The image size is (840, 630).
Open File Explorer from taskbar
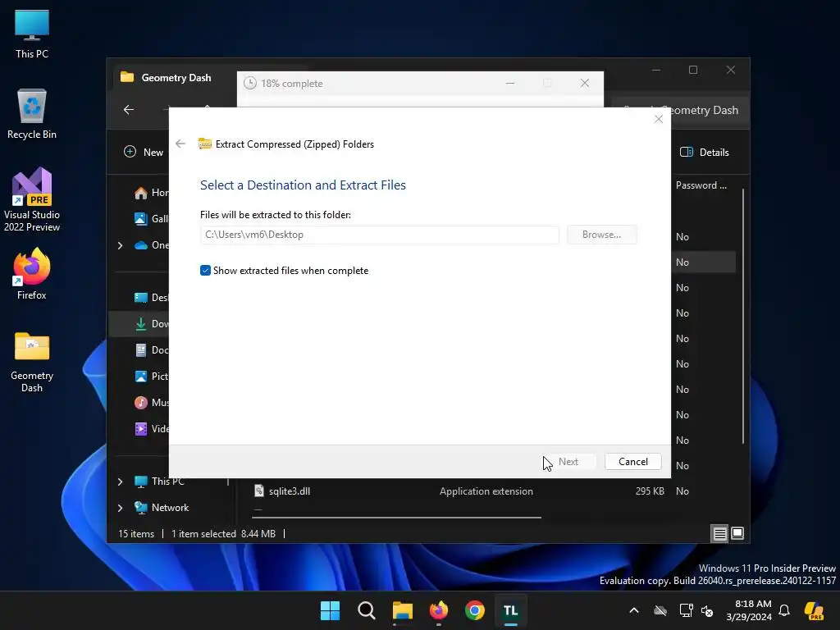402,610
